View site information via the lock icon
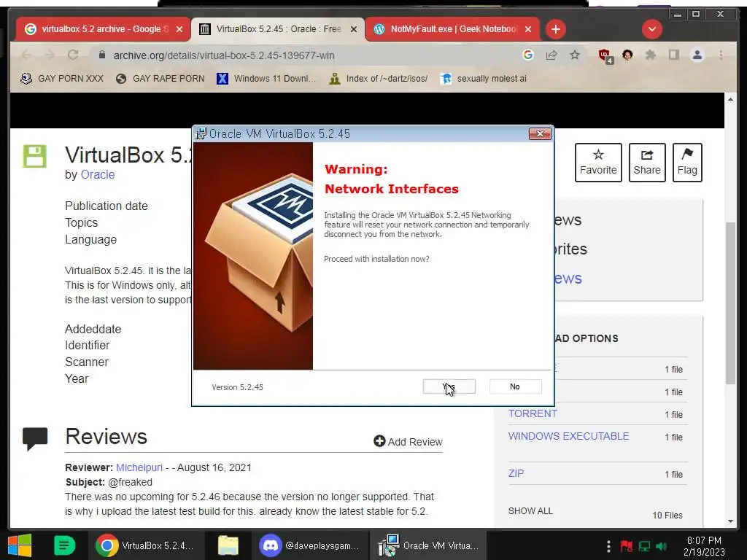Viewport: 747px width, 560px height. pyautogui.click(x=101, y=55)
